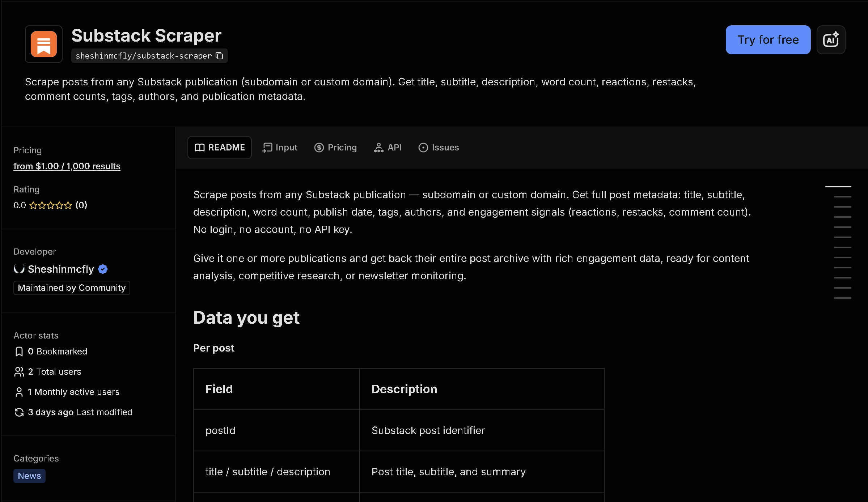Click the Maintained by Community badge
The height and width of the screenshot is (502, 868).
[x=72, y=288]
